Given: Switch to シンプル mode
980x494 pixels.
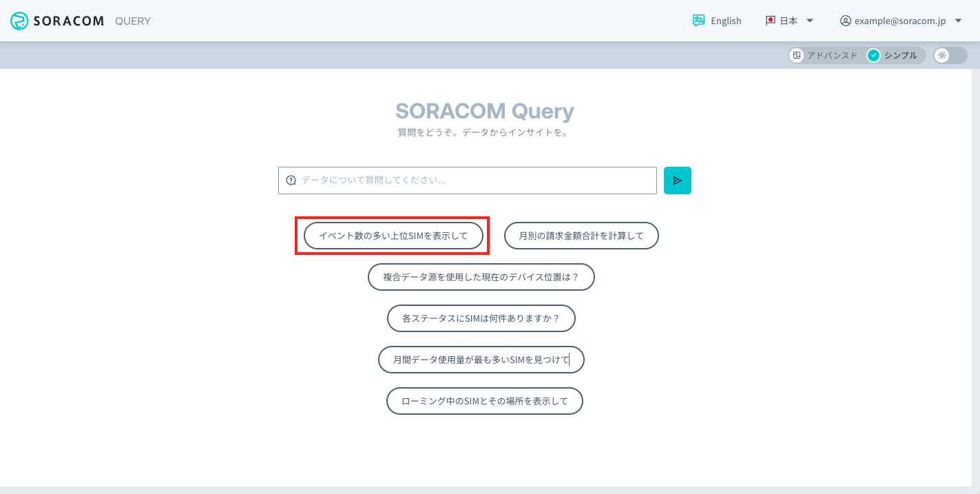Looking at the screenshot, I should coord(894,56).
